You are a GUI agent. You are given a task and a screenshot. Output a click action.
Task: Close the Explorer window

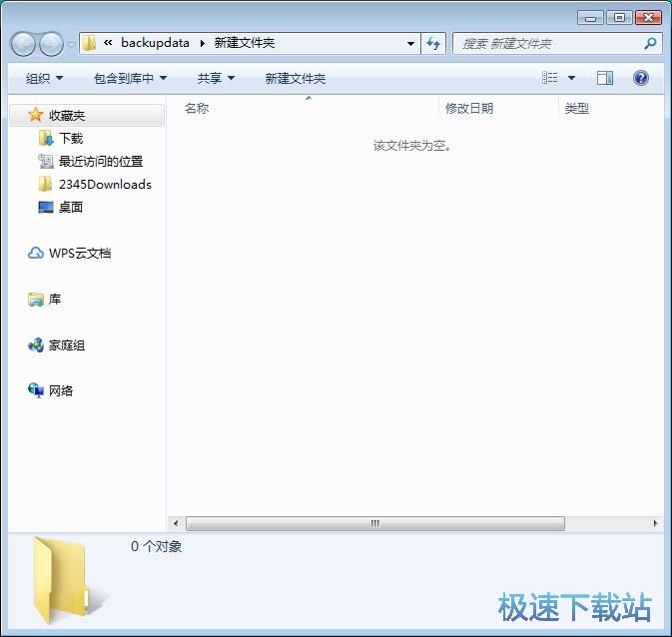coord(648,18)
